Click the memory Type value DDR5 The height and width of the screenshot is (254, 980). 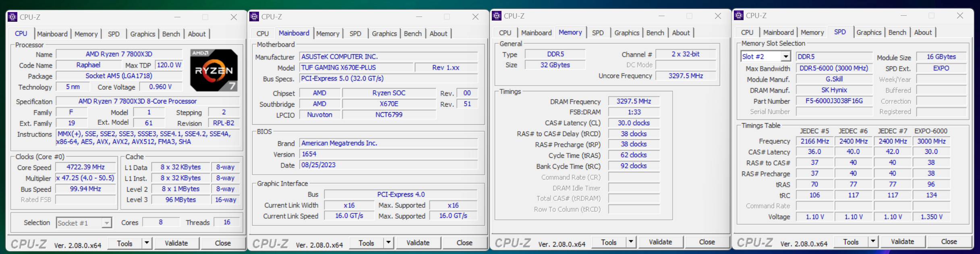555,54
